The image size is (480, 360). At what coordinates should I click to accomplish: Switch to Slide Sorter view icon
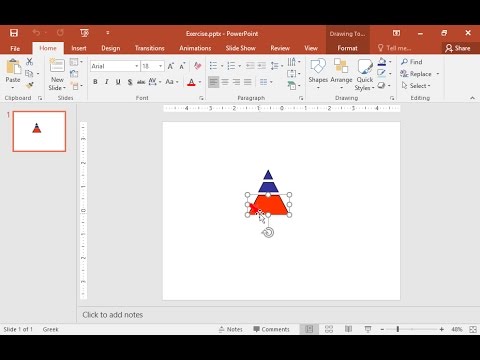click(329, 329)
